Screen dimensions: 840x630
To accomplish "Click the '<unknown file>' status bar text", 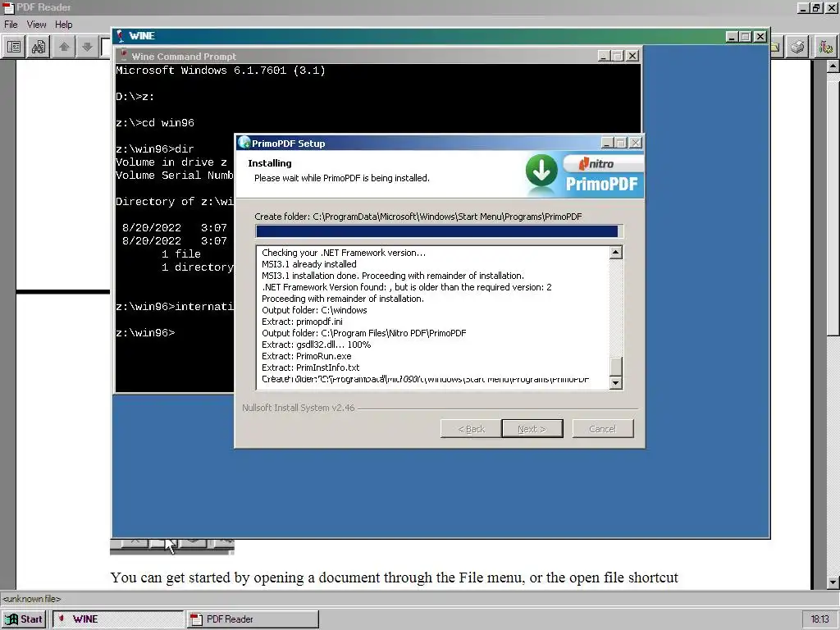I will 32,599.
